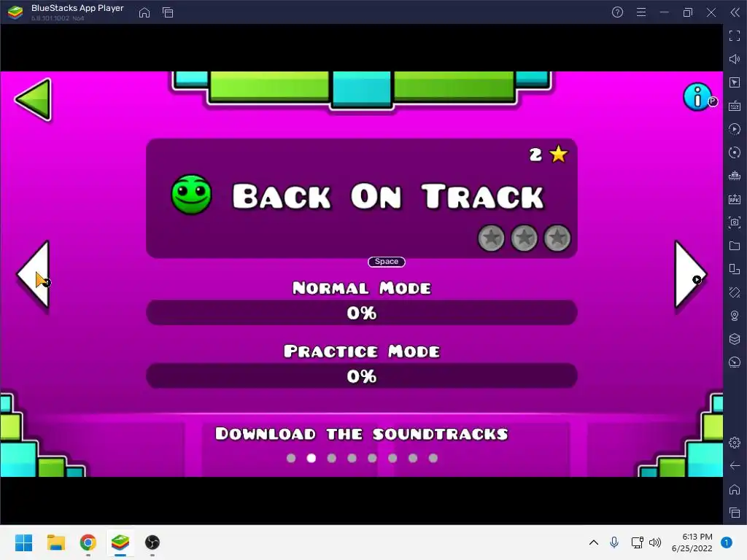Select the third level page dot
This screenshot has height=560, width=747.
pos(332,458)
